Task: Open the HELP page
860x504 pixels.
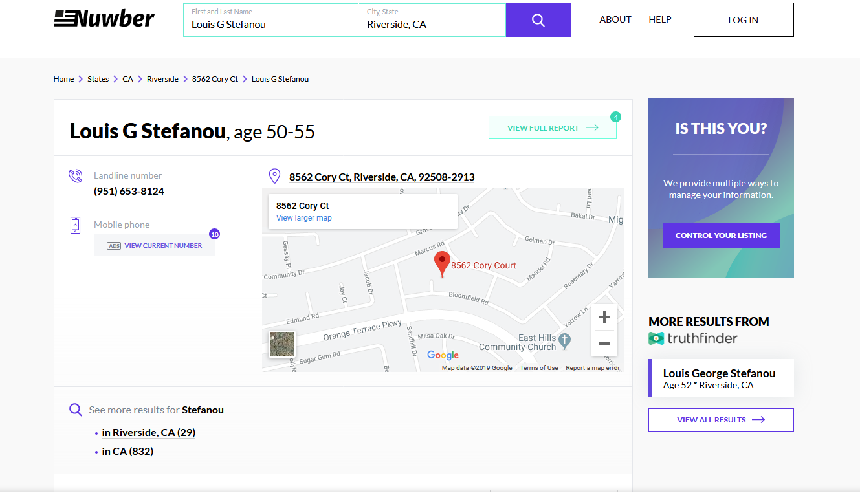Action: click(659, 19)
